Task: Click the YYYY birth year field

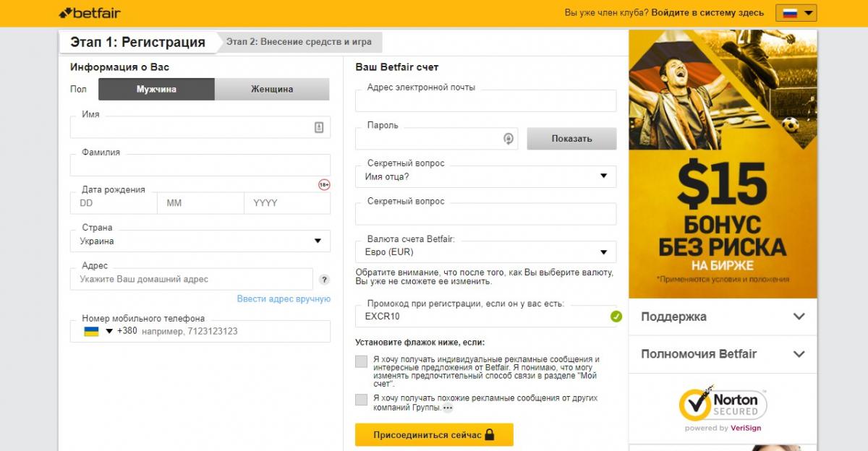Action: pos(287,203)
